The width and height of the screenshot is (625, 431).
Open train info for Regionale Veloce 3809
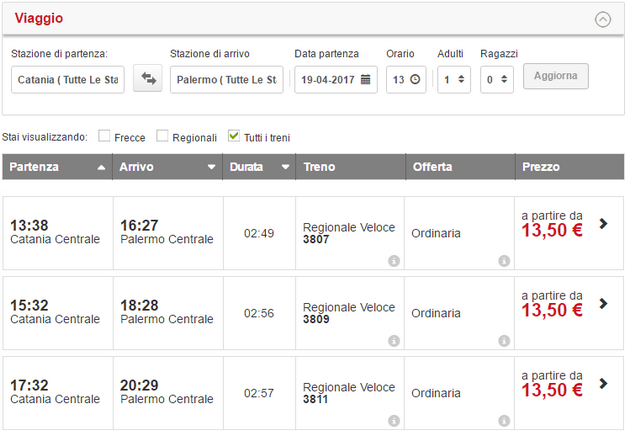394,340
